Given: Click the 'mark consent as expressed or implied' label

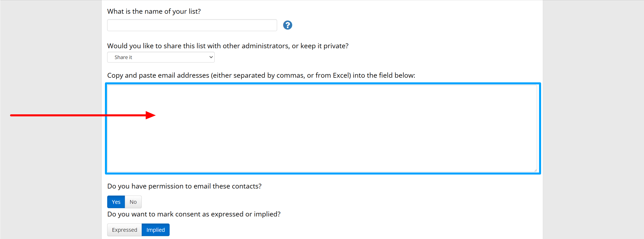Looking at the screenshot, I should click(194, 214).
